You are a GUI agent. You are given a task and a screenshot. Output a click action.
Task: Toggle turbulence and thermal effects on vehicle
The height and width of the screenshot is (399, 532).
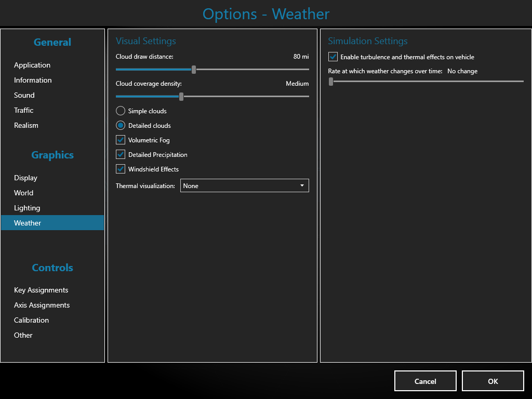click(x=333, y=57)
